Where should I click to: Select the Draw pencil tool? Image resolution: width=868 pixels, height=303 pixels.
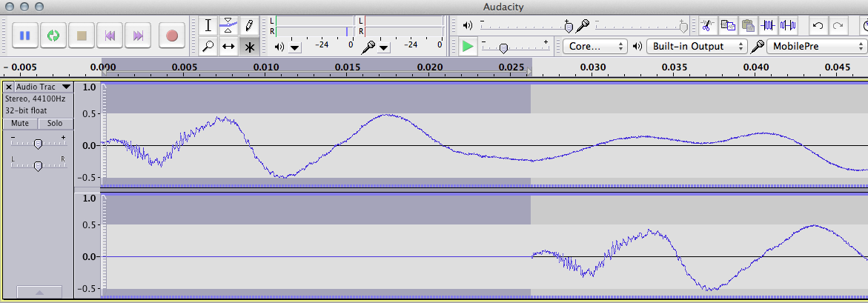coord(249,25)
